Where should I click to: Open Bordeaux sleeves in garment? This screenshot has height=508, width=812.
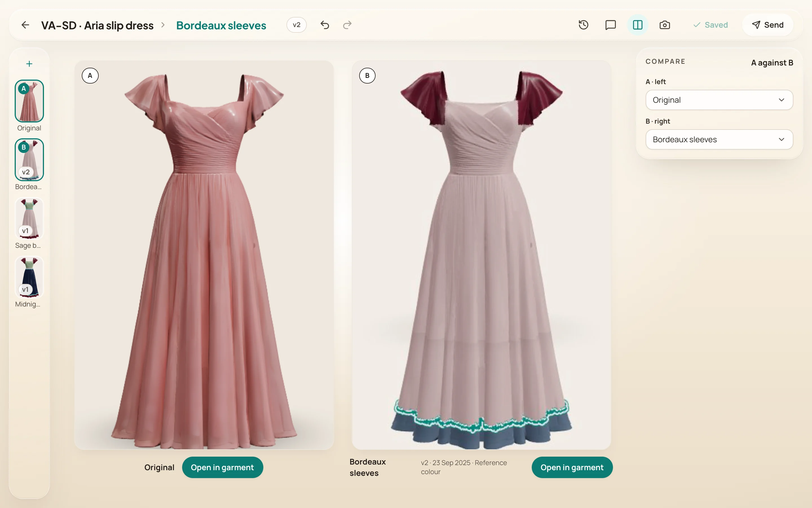coord(572,467)
